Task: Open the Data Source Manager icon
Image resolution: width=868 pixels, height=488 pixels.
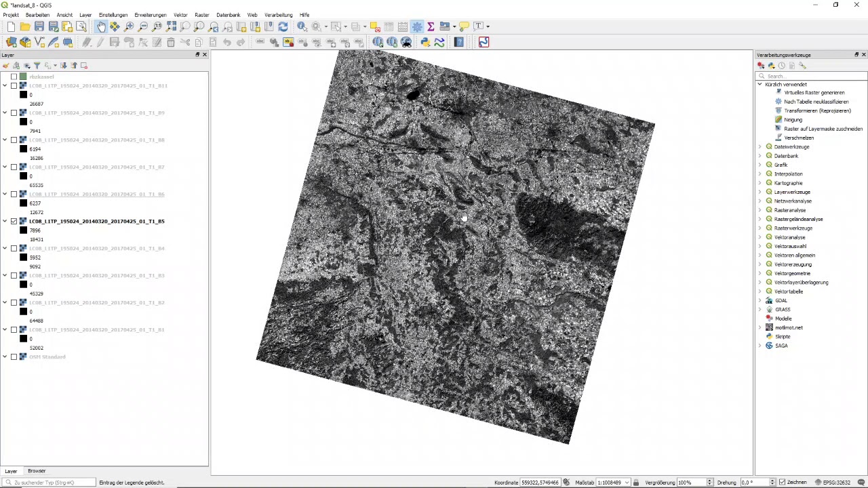Action: click(11, 42)
